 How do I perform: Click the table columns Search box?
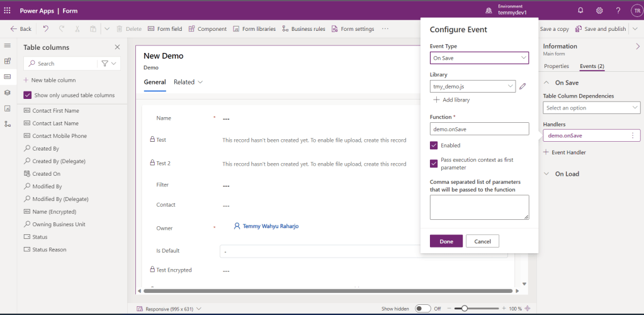[x=60, y=64]
